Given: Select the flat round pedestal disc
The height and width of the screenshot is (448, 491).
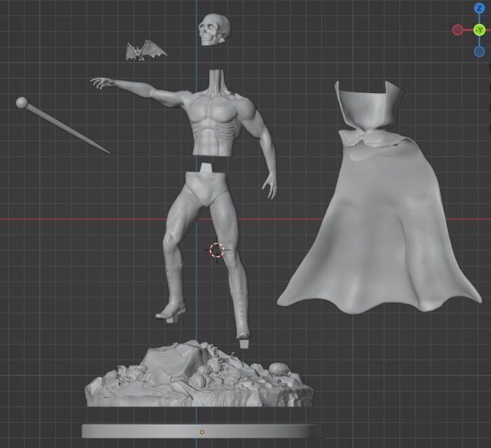Looking at the screenshot, I should point(202,432).
